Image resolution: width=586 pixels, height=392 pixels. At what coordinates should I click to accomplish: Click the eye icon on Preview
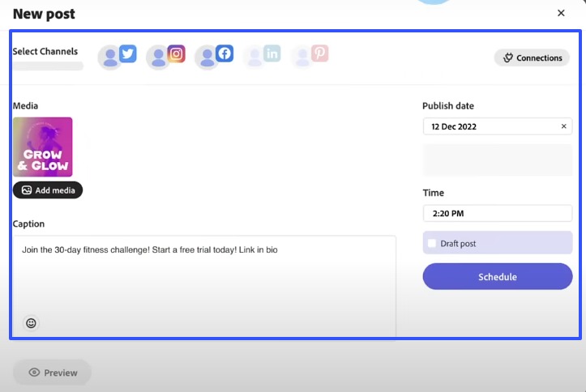[x=34, y=373]
